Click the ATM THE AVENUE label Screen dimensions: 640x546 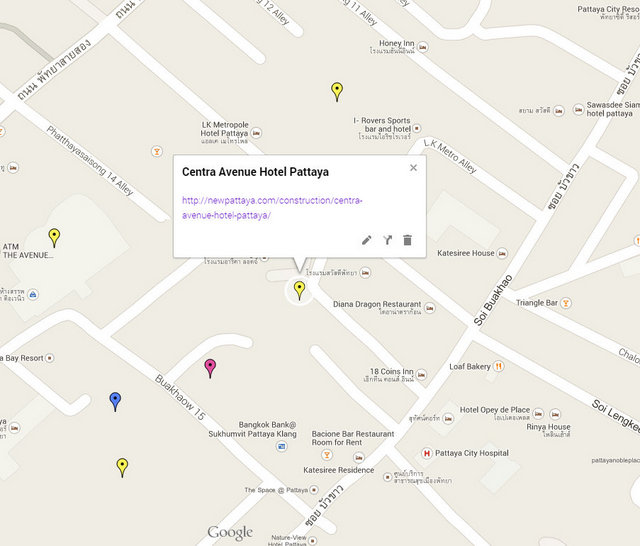pos(28,251)
